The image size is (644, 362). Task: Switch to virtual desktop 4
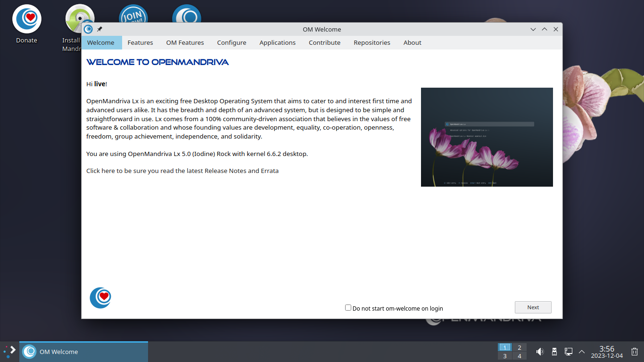(520, 356)
